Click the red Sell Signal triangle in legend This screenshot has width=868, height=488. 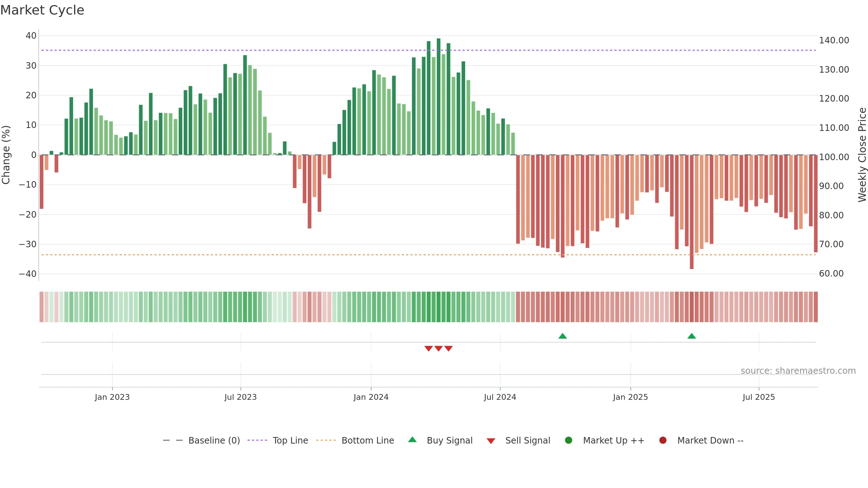click(x=491, y=441)
